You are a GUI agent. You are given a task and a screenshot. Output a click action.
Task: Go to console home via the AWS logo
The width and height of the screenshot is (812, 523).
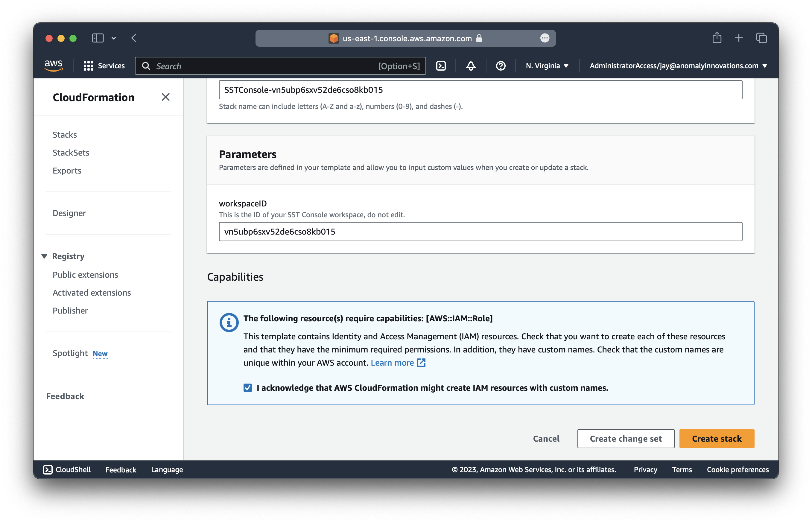click(x=53, y=66)
